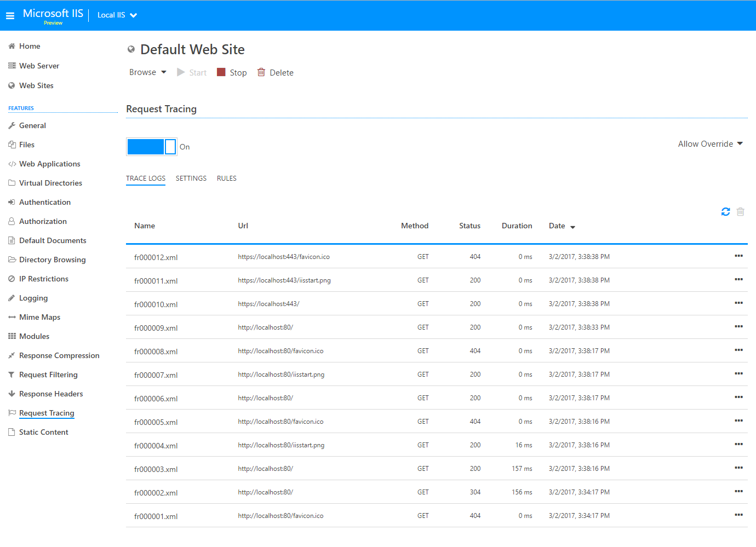Open actions menu for fr000009.xml
This screenshot has height=547, width=756.
(738, 326)
